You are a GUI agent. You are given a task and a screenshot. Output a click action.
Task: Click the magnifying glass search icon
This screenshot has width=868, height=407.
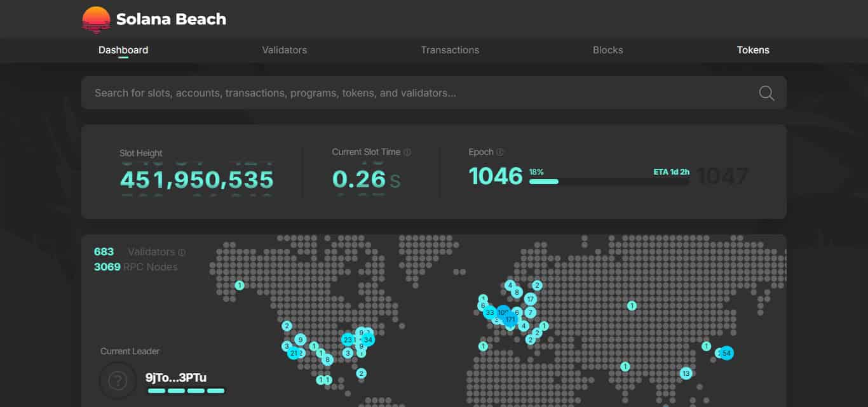click(766, 93)
